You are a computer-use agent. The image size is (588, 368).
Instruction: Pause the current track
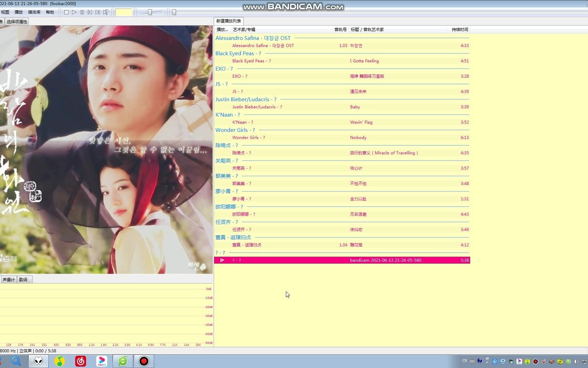pyautogui.click(x=82, y=12)
